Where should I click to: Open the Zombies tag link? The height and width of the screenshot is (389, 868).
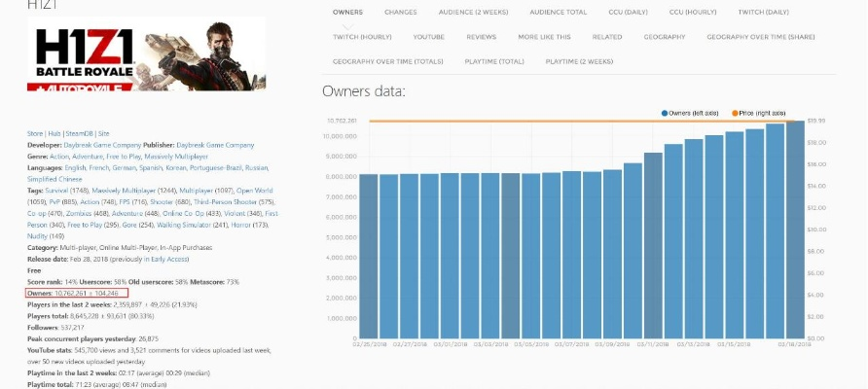pyautogui.click(x=77, y=211)
